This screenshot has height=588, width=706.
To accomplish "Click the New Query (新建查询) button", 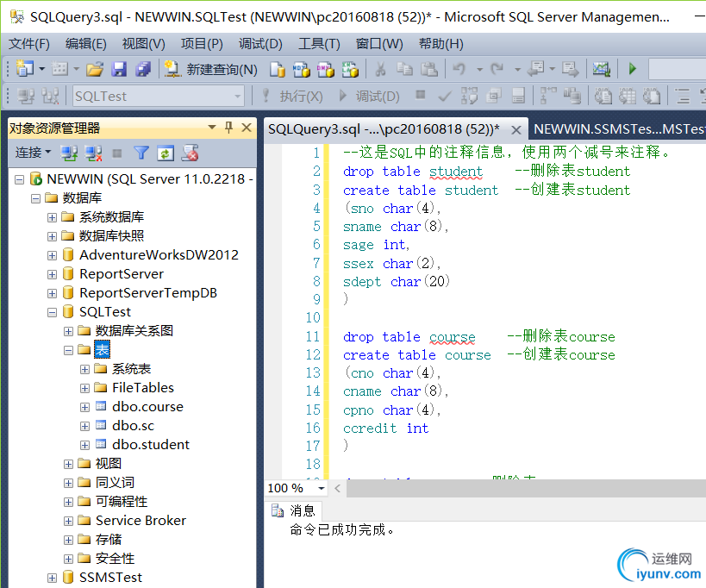I will pyautogui.click(x=210, y=69).
